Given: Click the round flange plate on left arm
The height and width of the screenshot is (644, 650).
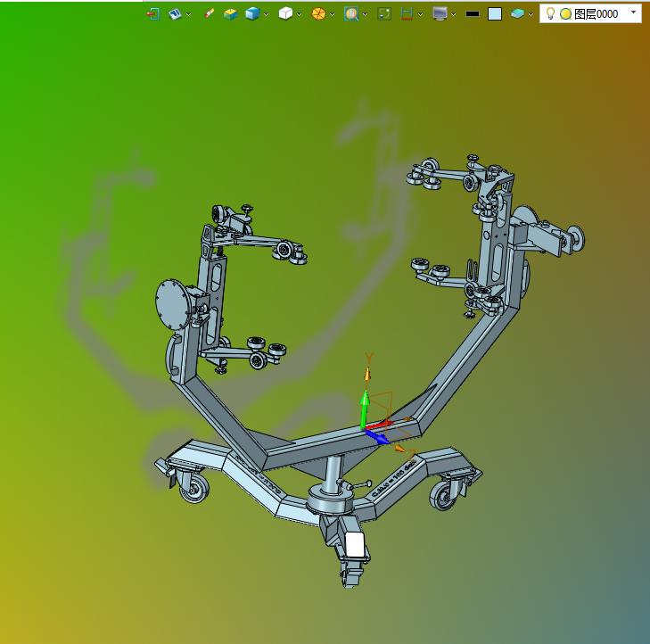Looking at the screenshot, I should (173, 305).
